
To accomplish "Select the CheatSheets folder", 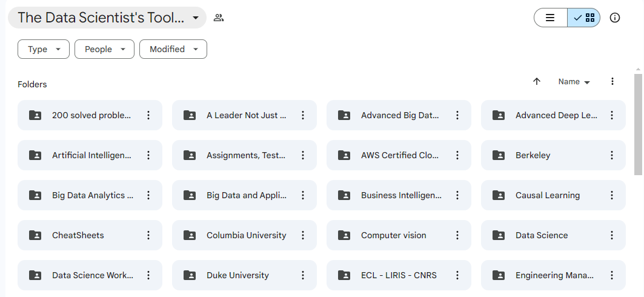I will tap(90, 235).
